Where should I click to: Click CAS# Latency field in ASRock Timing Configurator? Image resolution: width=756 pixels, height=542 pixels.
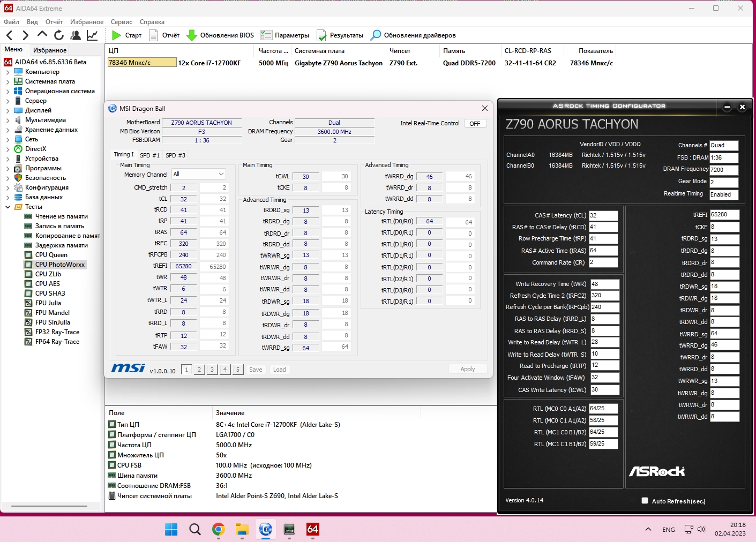603,216
